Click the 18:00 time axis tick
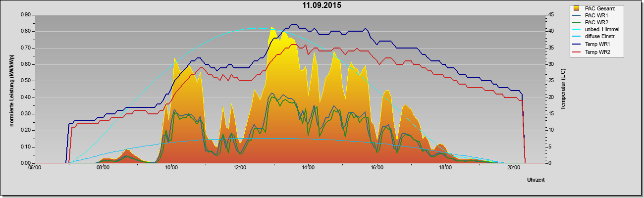 tap(445, 168)
